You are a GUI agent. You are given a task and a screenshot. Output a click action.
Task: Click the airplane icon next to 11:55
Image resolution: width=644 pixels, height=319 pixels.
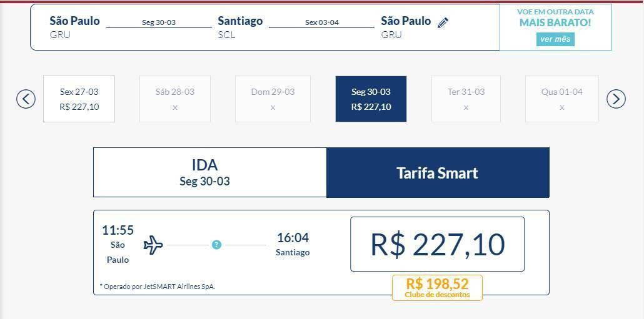pyautogui.click(x=153, y=245)
